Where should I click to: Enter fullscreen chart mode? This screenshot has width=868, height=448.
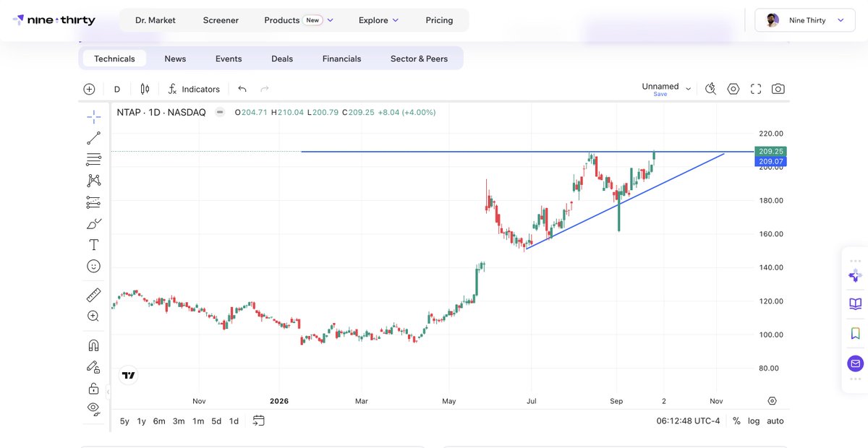point(756,89)
